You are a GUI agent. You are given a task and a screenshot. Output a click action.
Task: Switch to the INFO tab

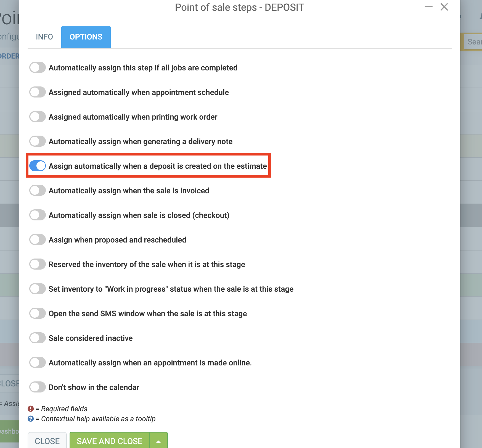pos(44,37)
